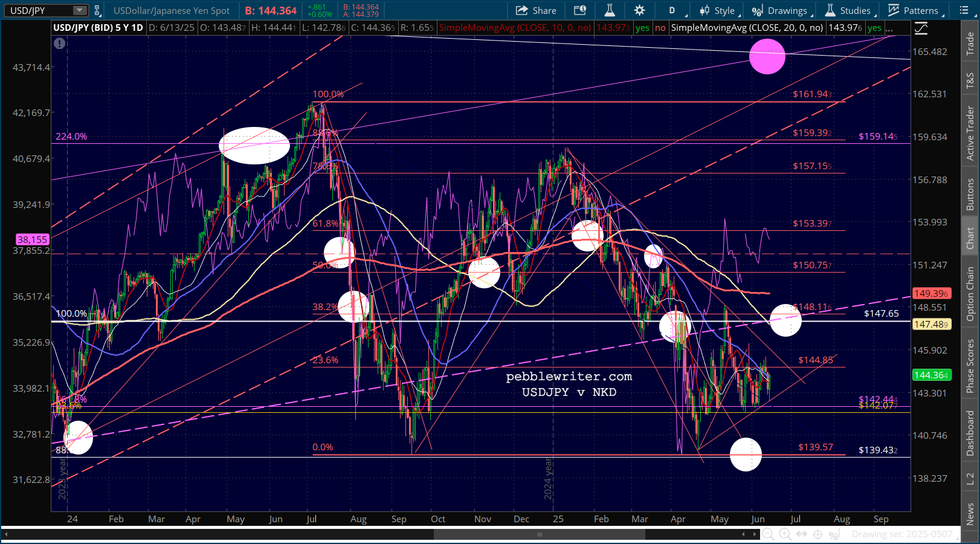Image resolution: width=980 pixels, height=544 pixels.
Task: Click the chart header overflow ellipsis
Action: [890, 28]
